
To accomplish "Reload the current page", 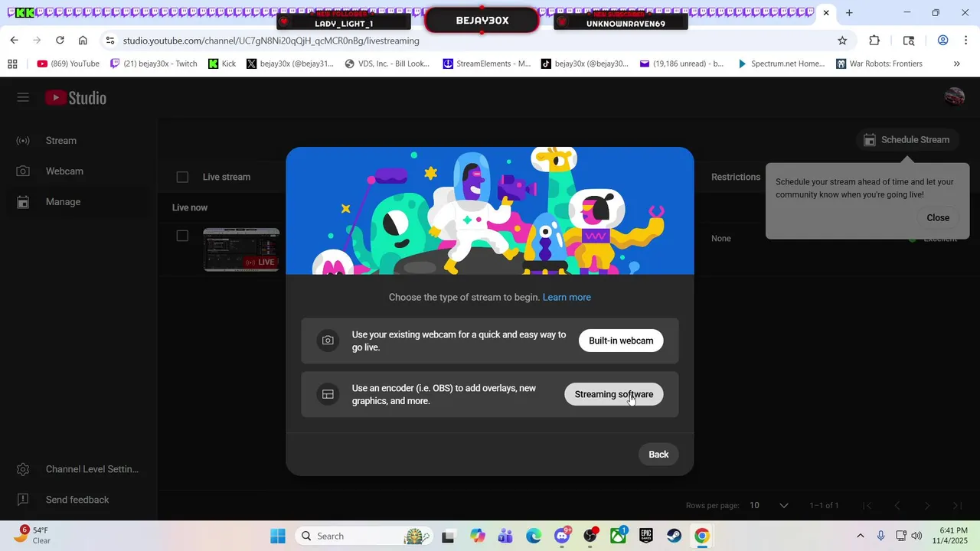I will click(x=60, y=41).
